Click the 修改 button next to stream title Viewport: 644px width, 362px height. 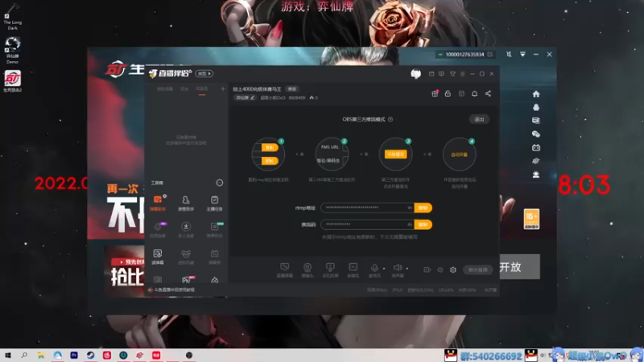[292, 89]
